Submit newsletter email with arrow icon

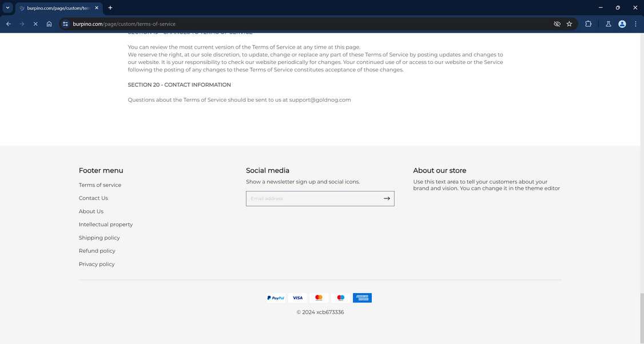(x=387, y=198)
